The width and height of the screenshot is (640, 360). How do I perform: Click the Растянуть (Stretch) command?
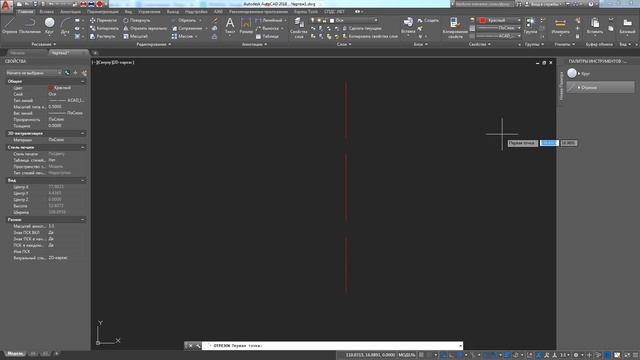click(102, 36)
